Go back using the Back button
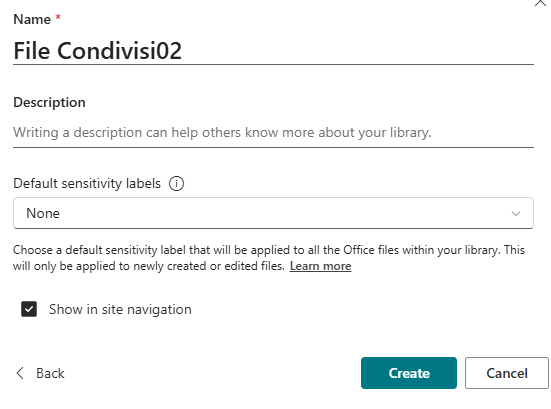 (x=40, y=373)
